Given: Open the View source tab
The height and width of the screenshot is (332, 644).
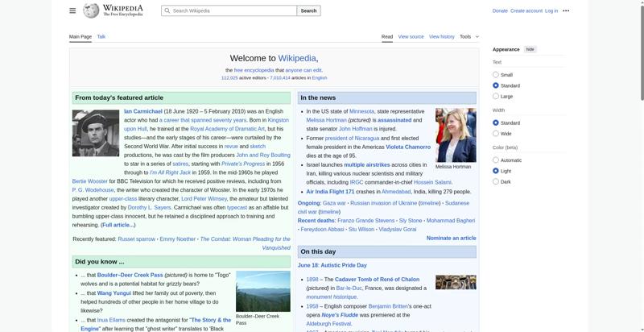Looking at the screenshot, I should tap(411, 36).
